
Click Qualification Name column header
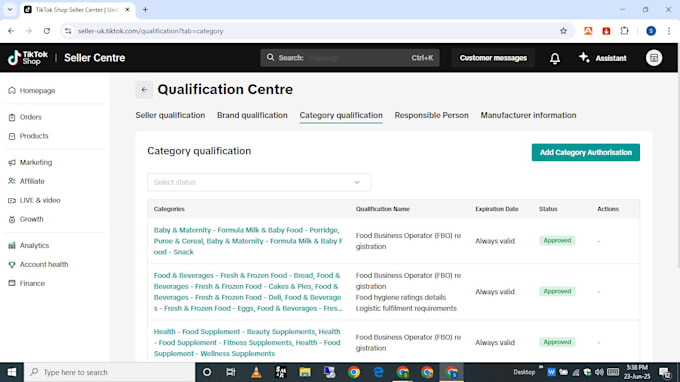[x=382, y=209]
